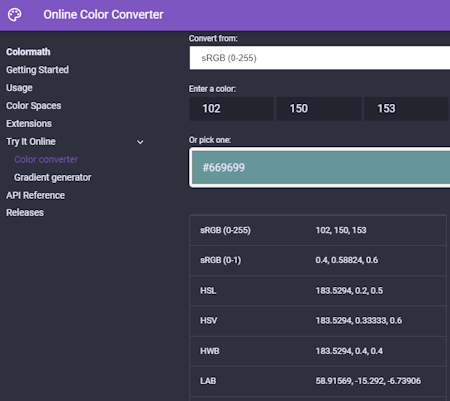Open the #669699 color picker swatch
The width and height of the screenshot is (450, 401).
(x=321, y=167)
